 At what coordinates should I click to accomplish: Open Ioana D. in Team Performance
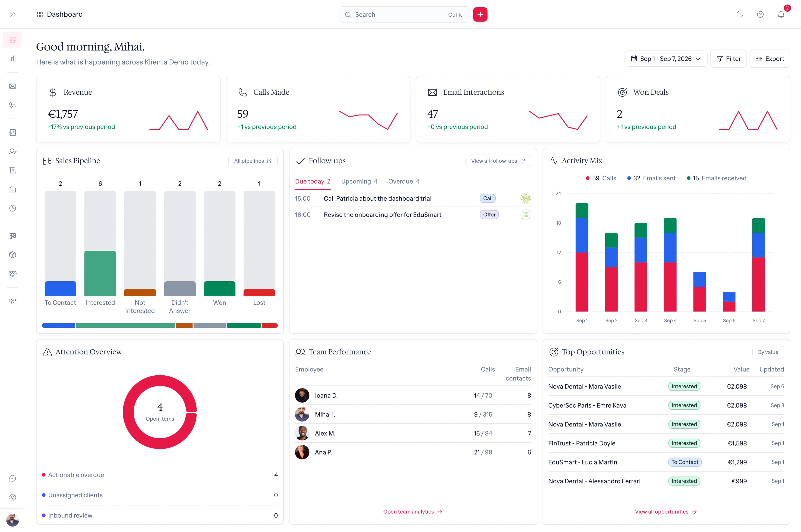click(x=413, y=396)
